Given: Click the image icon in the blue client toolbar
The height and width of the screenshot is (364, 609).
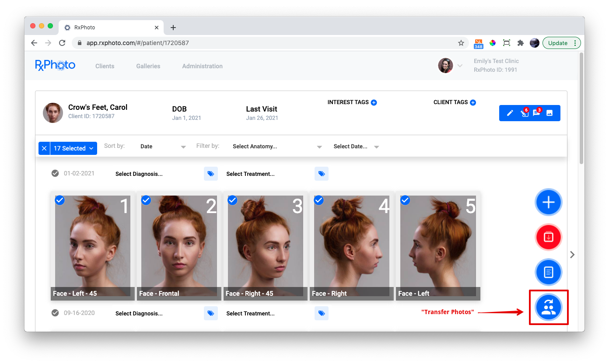Looking at the screenshot, I should 549,113.
